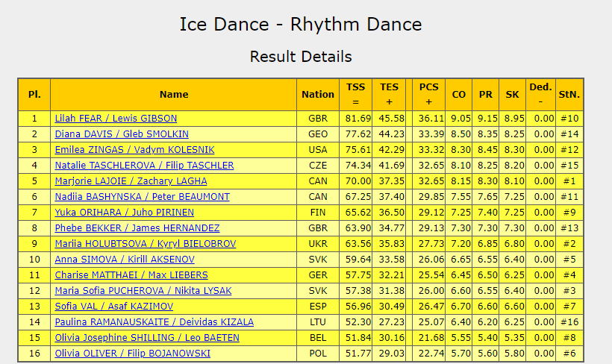
Task: Open Natalie TASCHLEROVA / Filip TASCHLER details
Action: click(144, 166)
